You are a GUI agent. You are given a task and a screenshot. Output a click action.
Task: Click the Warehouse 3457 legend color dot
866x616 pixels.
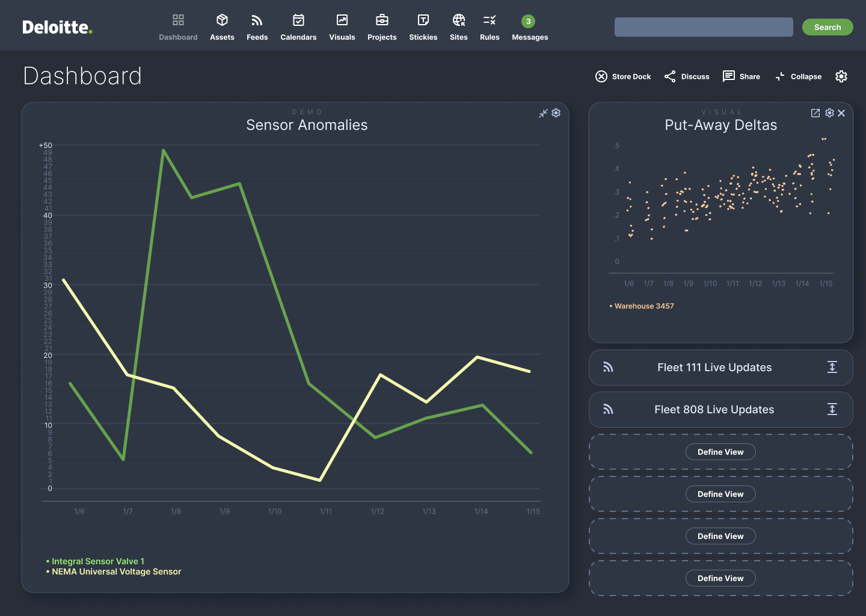click(610, 306)
